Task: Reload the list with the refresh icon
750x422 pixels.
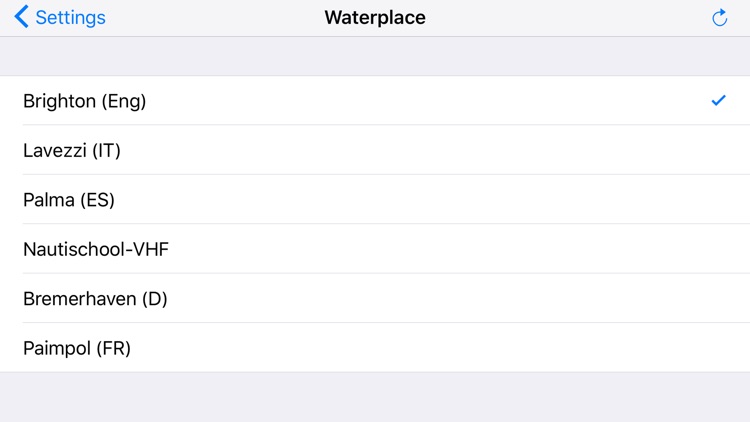Action: point(719,18)
